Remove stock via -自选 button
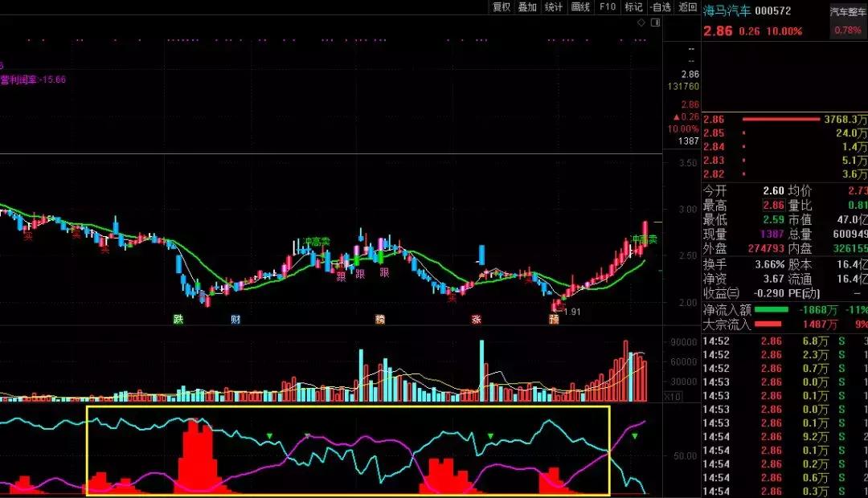The image size is (868, 498). [x=661, y=6]
